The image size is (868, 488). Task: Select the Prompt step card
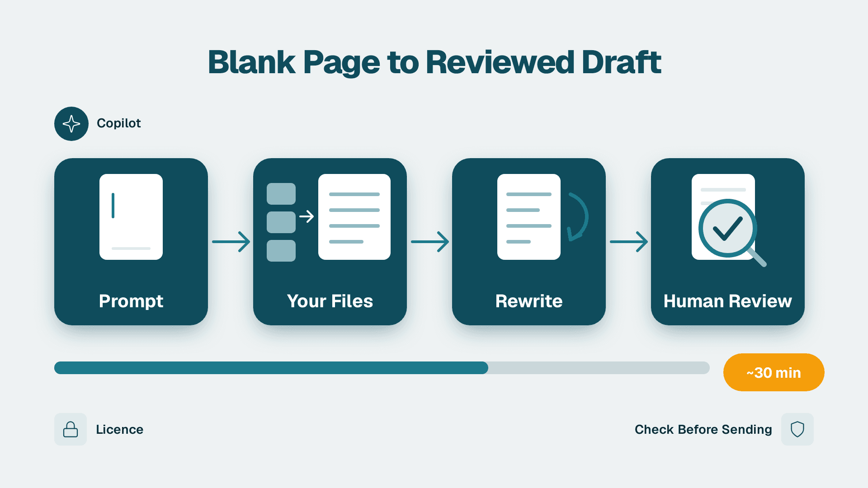click(x=131, y=241)
